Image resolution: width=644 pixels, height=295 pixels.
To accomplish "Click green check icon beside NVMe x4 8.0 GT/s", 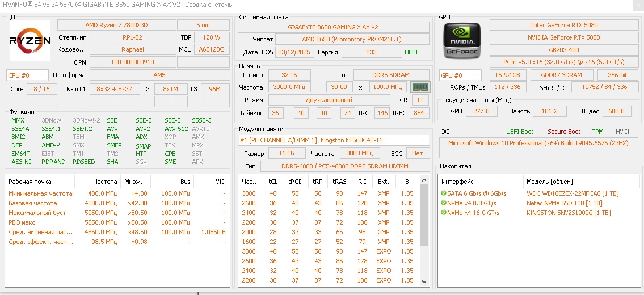I will pos(443,203).
